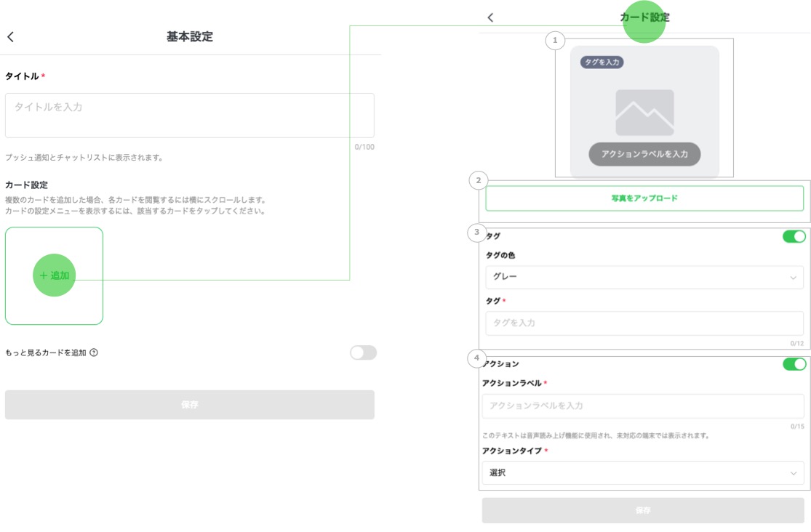Click the help icon beside もっと見るカードを追加
The height and width of the screenshot is (532, 811).
tap(94, 352)
